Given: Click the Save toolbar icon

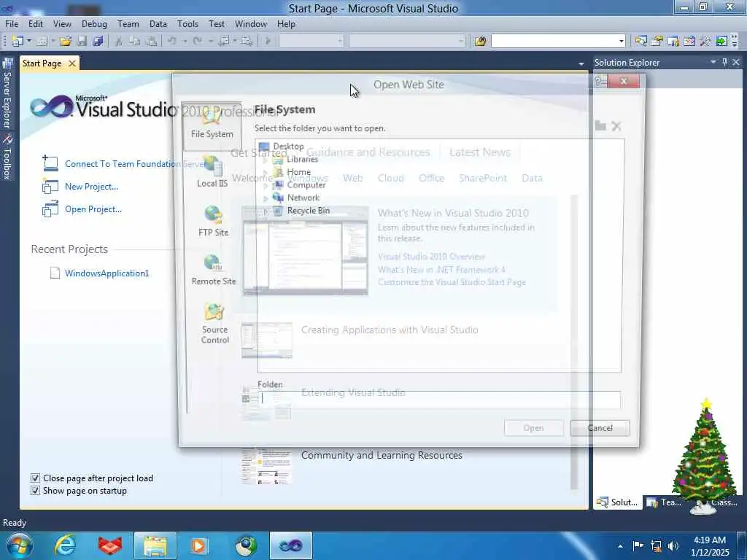Looking at the screenshot, I should tap(82, 42).
